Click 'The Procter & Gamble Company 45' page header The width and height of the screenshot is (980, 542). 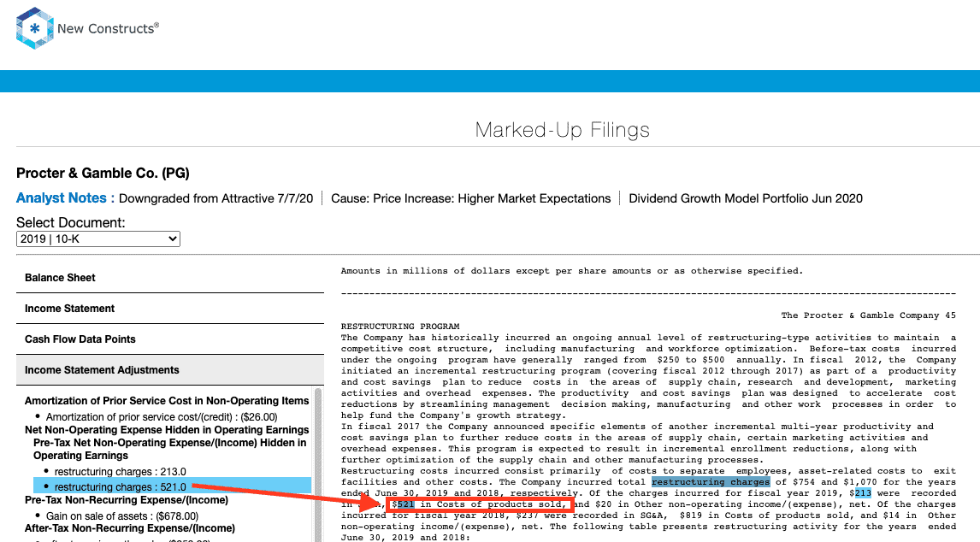point(868,315)
